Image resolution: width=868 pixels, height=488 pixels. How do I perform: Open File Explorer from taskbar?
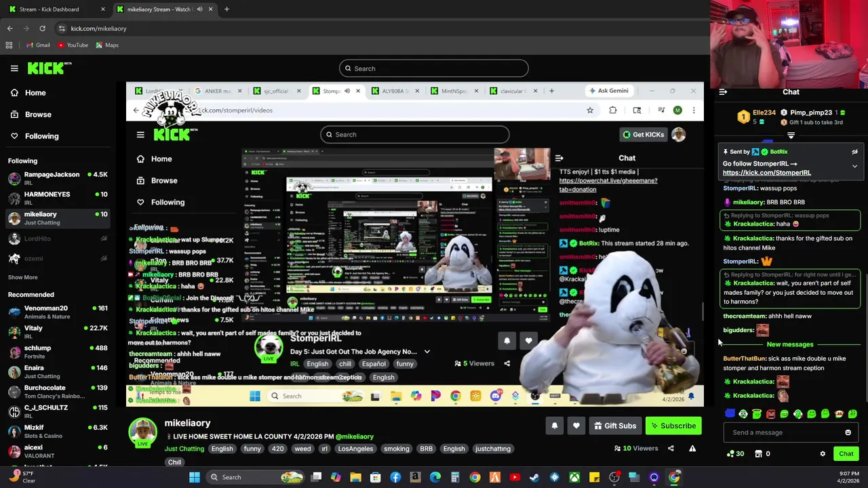[x=355, y=477]
